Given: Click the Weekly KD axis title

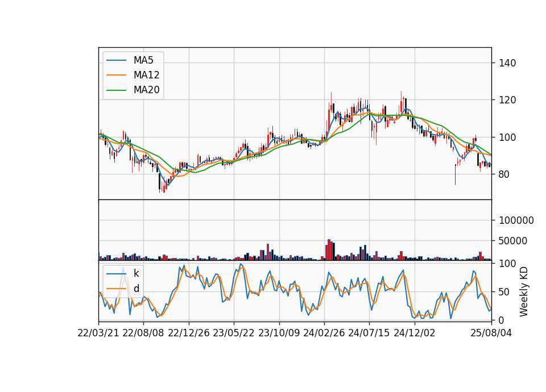Looking at the screenshot, I should (x=524, y=292).
